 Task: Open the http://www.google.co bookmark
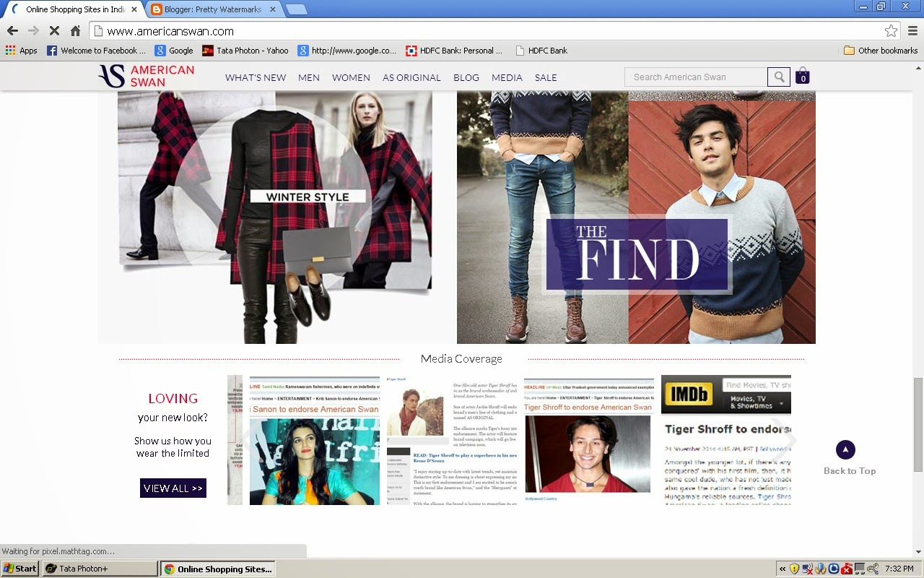pyautogui.click(x=347, y=51)
